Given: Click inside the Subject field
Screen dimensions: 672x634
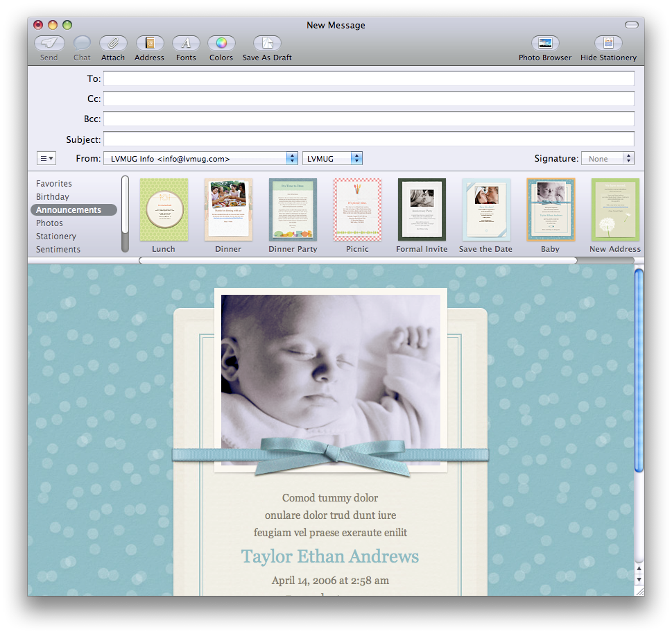Looking at the screenshot, I should pyautogui.click(x=368, y=139).
